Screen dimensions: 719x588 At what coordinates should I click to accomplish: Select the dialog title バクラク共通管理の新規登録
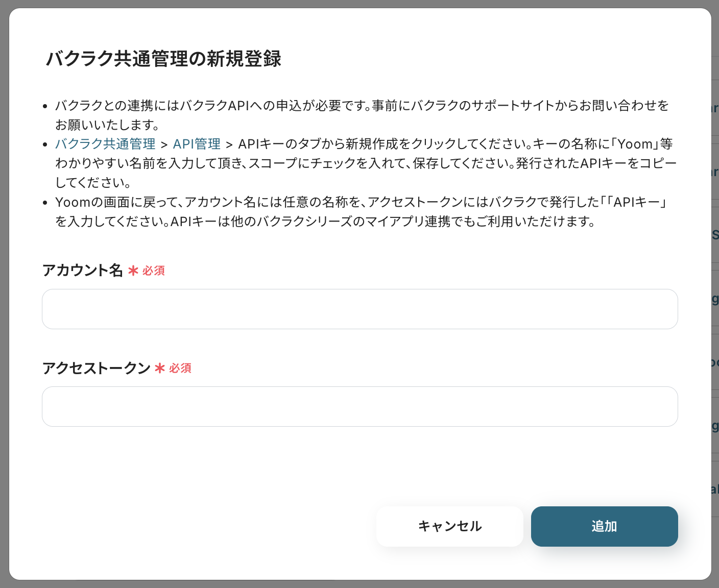(x=164, y=59)
